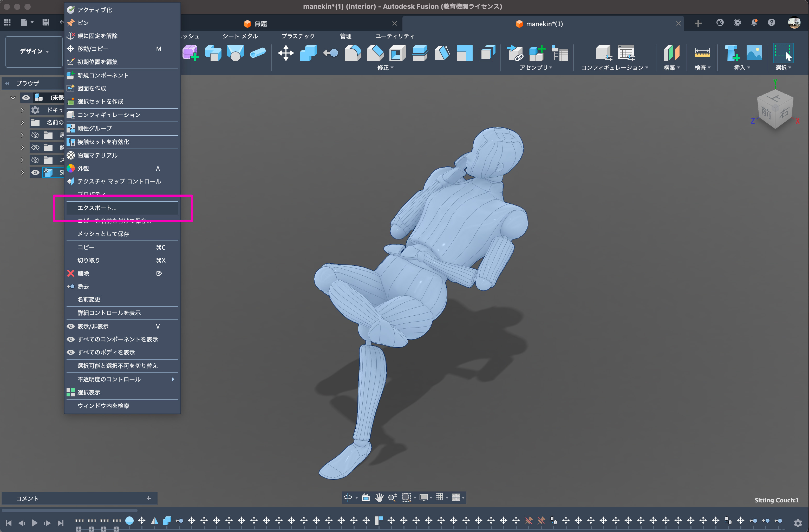Viewport: 809px width, 532px height.
Task: Click the Pan hand tool icon
Action: 379,497
